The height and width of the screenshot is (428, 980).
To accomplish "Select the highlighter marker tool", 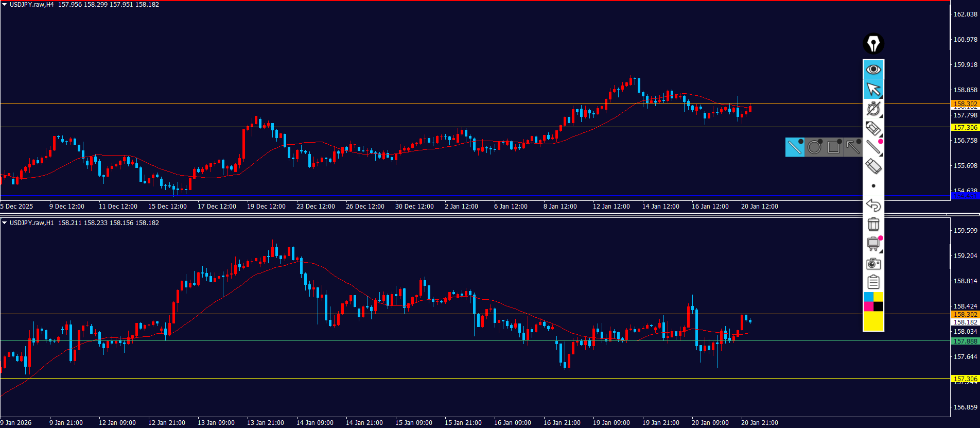I will pos(873,128).
